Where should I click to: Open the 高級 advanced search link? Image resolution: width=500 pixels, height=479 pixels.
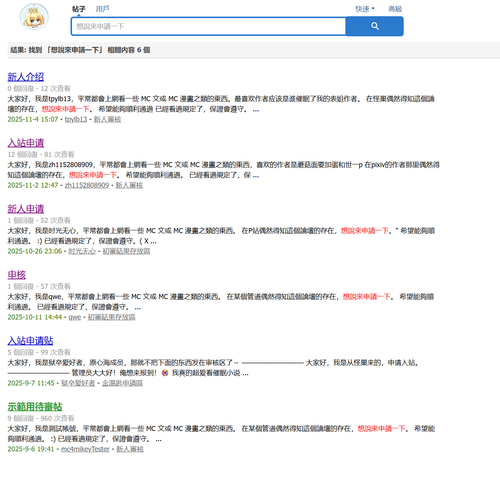coord(395,9)
